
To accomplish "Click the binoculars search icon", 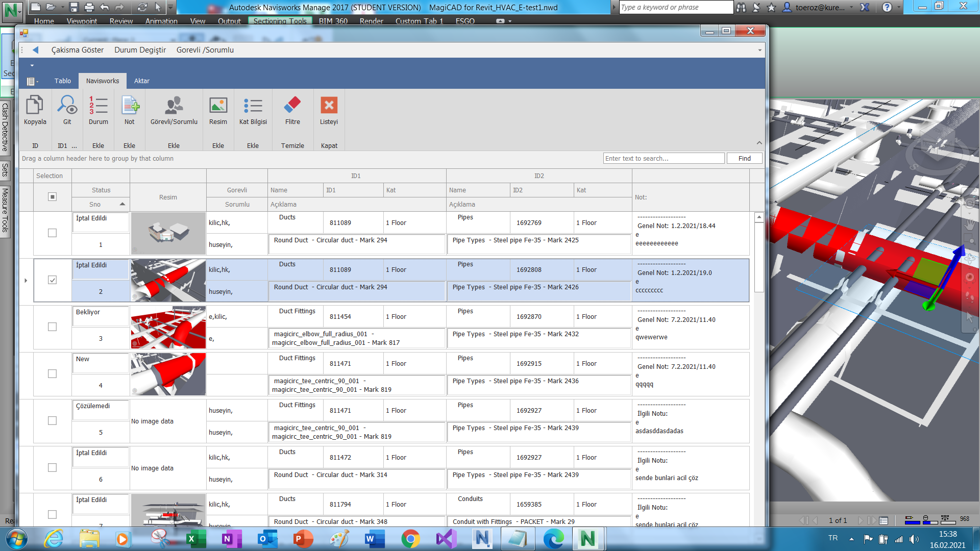I will (x=741, y=7).
